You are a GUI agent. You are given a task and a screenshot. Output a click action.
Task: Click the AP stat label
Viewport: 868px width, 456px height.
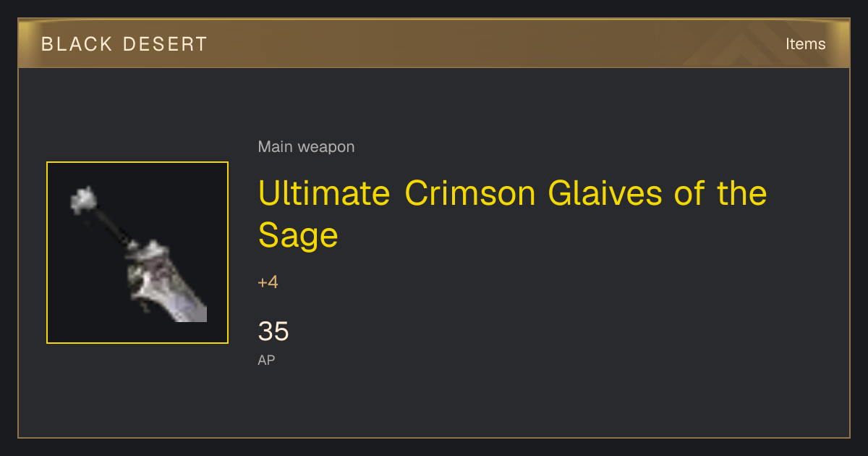coord(266,360)
